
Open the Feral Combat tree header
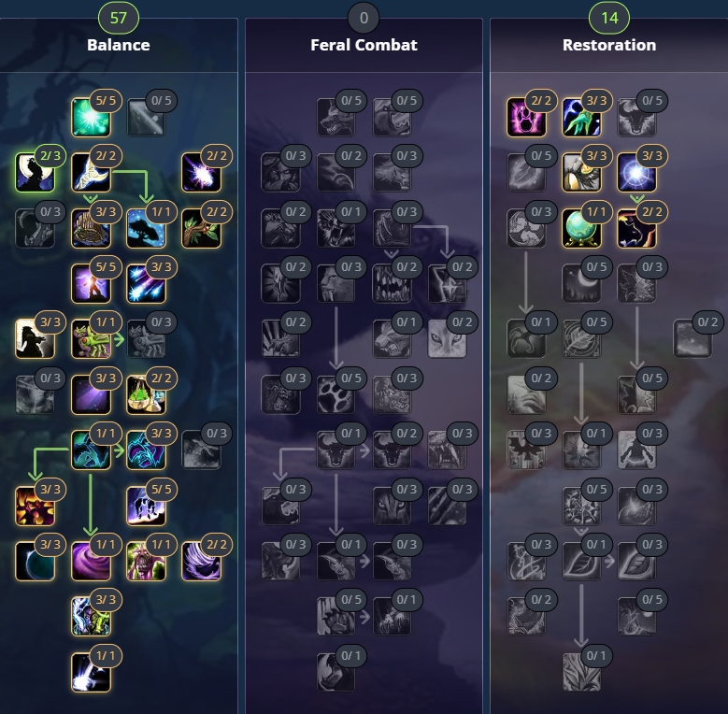pos(364,45)
